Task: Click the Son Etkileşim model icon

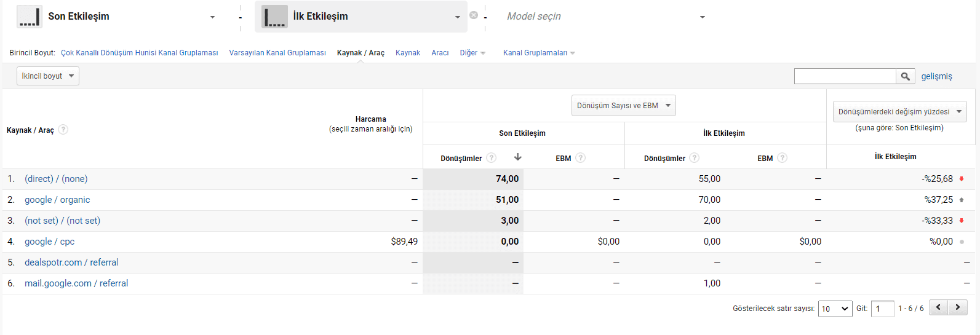Action: click(x=29, y=17)
